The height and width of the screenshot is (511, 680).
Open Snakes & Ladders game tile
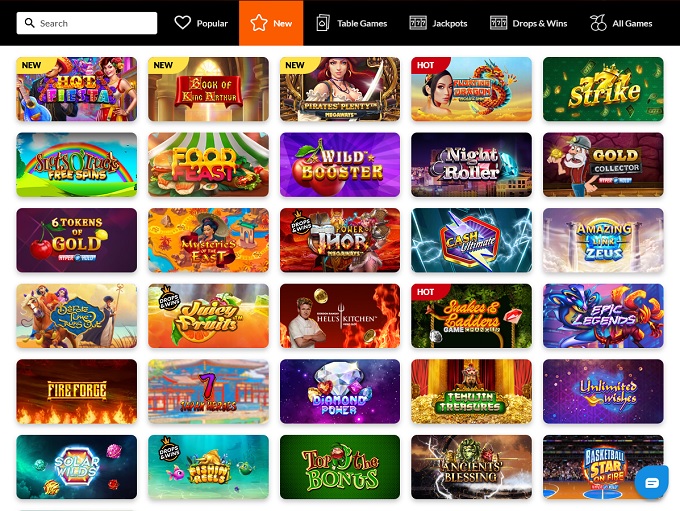point(471,316)
